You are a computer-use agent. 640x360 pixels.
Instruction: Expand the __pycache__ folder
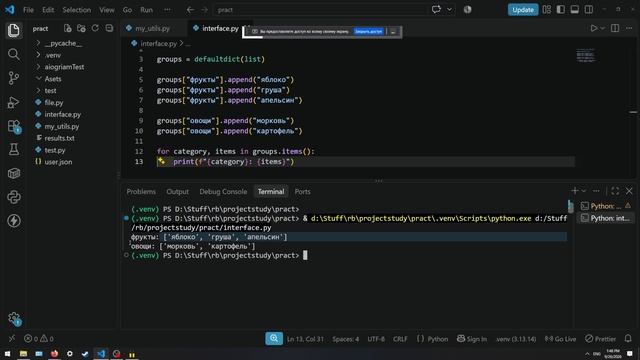click(x=63, y=43)
